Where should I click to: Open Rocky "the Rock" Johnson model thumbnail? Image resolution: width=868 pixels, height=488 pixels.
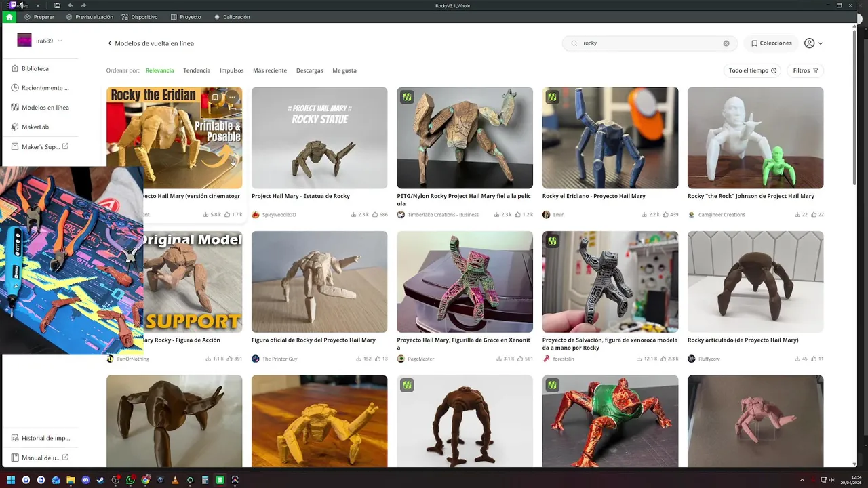[755, 138]
